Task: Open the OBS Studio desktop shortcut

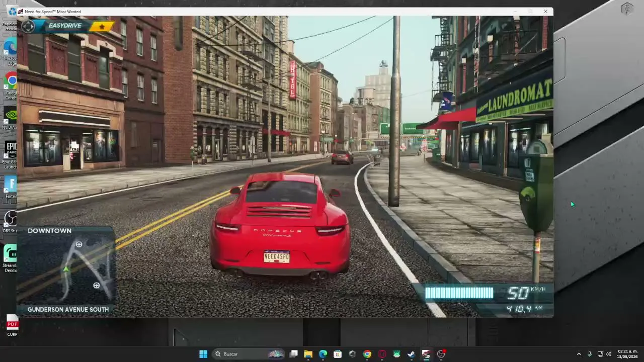Action: tap(9, 222)
